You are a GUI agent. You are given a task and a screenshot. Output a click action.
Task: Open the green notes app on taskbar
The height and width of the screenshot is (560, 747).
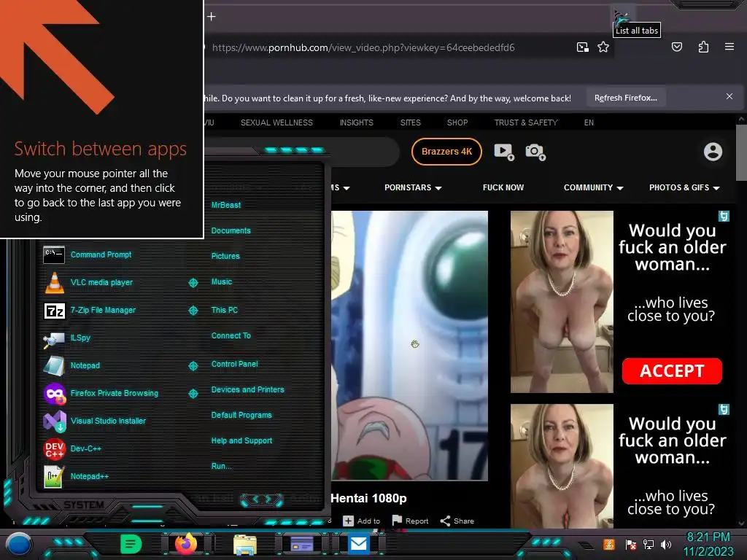click(x=131, y=544)
